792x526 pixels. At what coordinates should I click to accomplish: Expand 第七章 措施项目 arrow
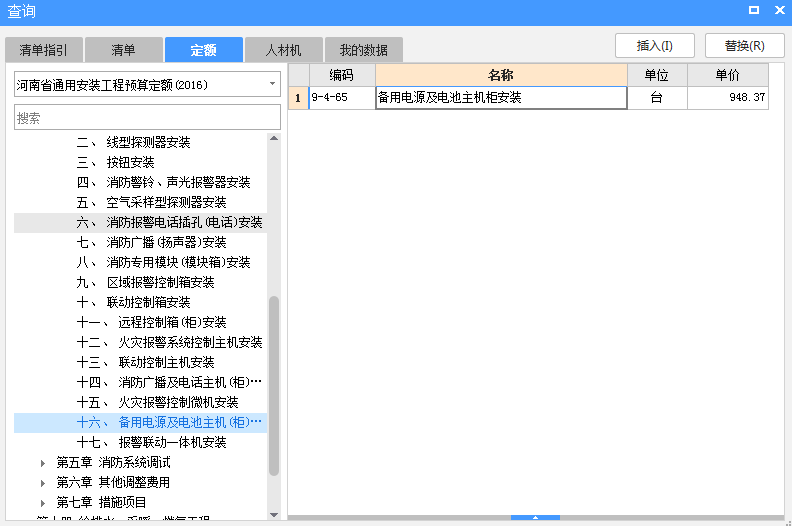point(43,503)
